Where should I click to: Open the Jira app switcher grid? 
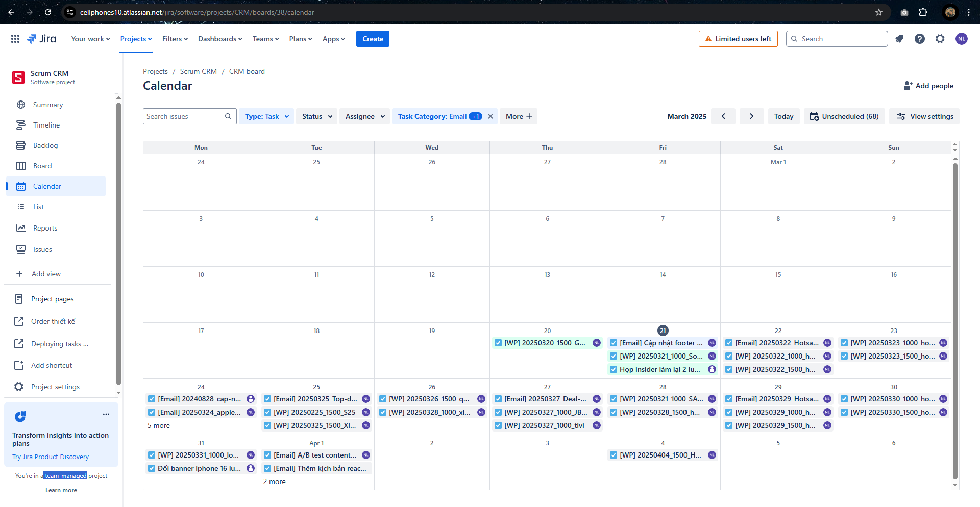coord(15,39)
